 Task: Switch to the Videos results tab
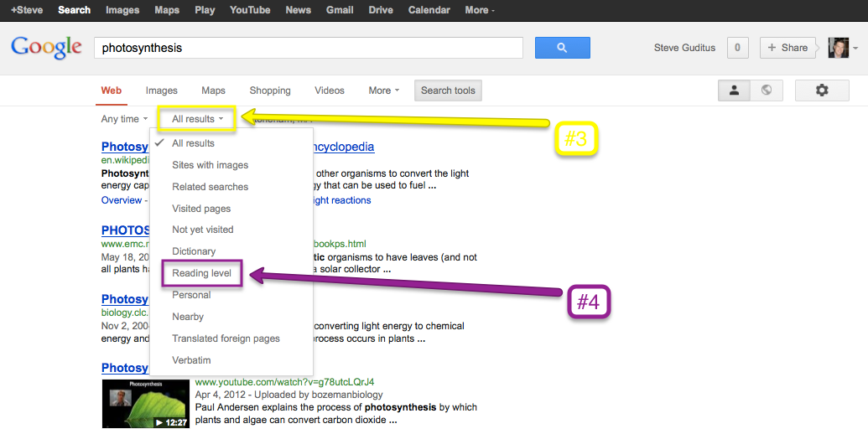(330, 90)
